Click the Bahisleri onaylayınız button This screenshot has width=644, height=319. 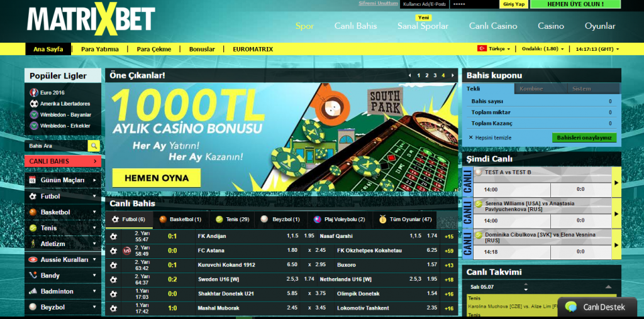click(x=584, y=138)
